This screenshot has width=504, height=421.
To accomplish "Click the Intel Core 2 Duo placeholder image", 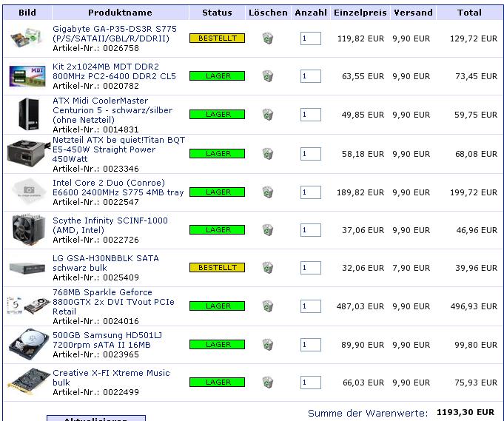I will pos(29,192).
